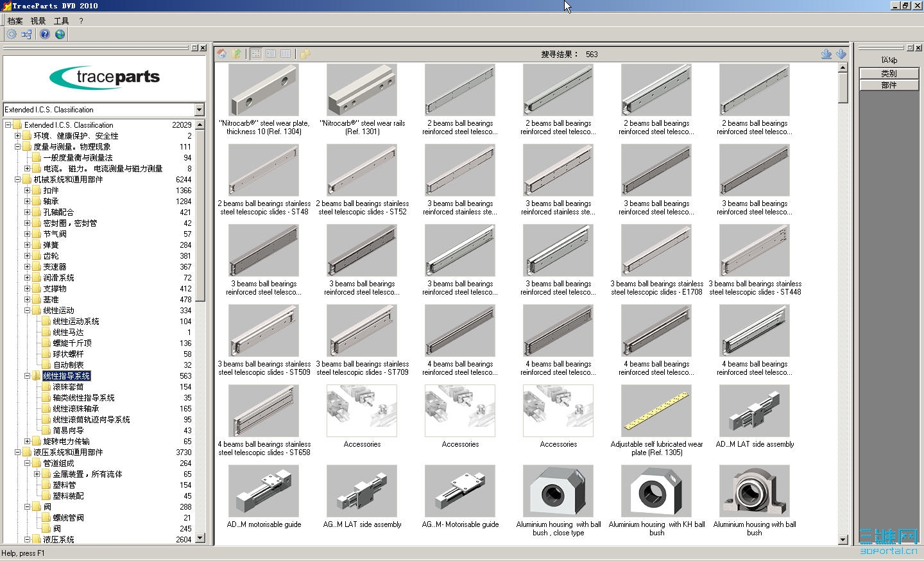The height and width of the screenshot is (561, 924).
Task: Select 线性运动系统 in the tree
Action: coord(76,322)
